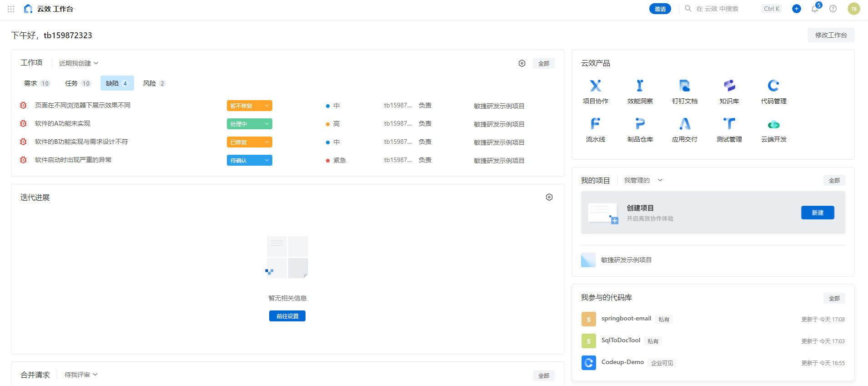Open 迭代进展 settings hexagon icon
This screenshot has width=868, height=386.
[549, 197]
